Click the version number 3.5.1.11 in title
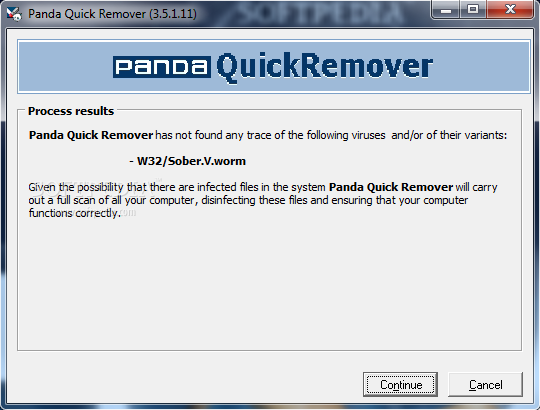The height and width of the screenshot is (410, 540). (x=173, y=14)
